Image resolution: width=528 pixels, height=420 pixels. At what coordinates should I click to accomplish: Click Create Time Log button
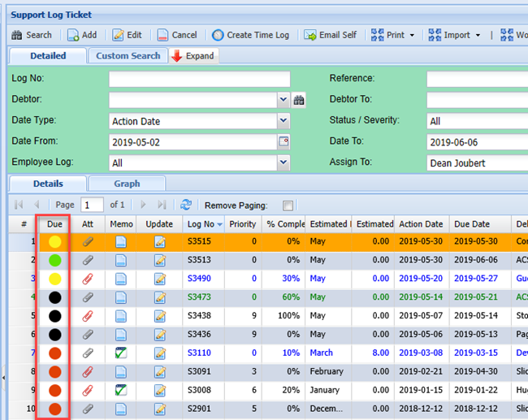250,36
